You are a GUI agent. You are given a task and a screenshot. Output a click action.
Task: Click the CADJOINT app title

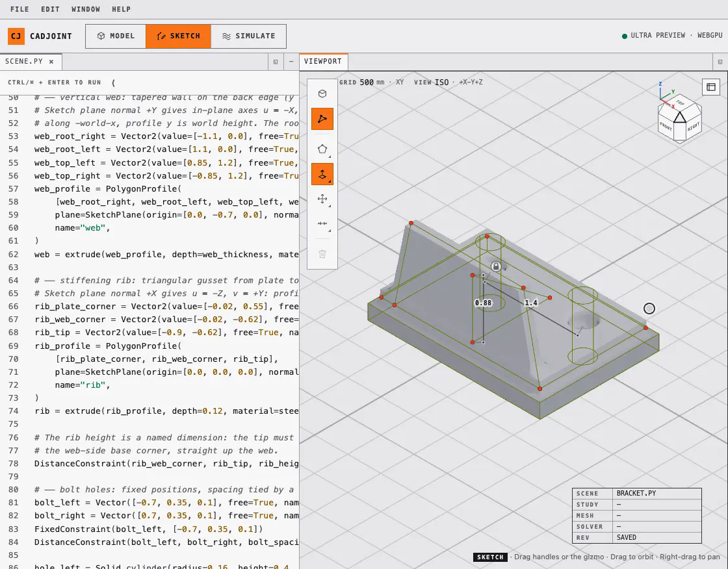[x=51, y=36]
